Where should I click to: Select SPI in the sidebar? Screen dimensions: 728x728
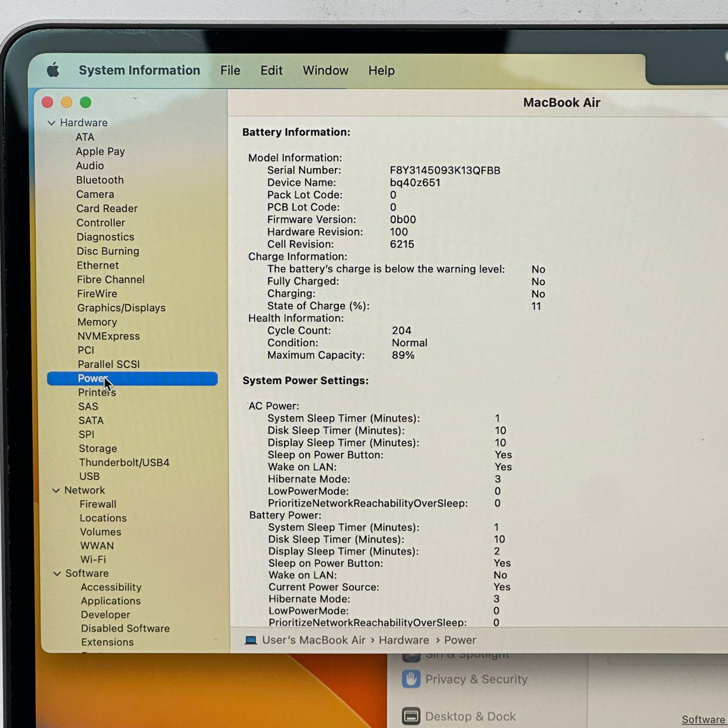click(x=86, y=434)
